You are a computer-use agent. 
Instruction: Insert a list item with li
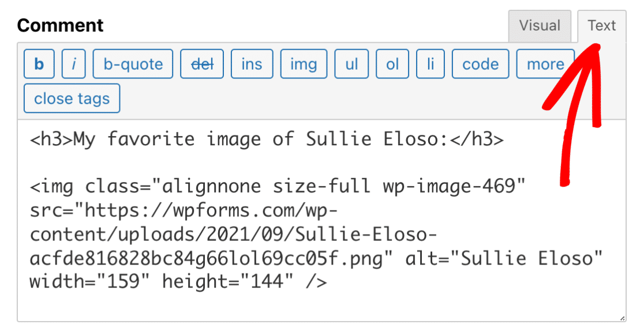coord(430,64)
